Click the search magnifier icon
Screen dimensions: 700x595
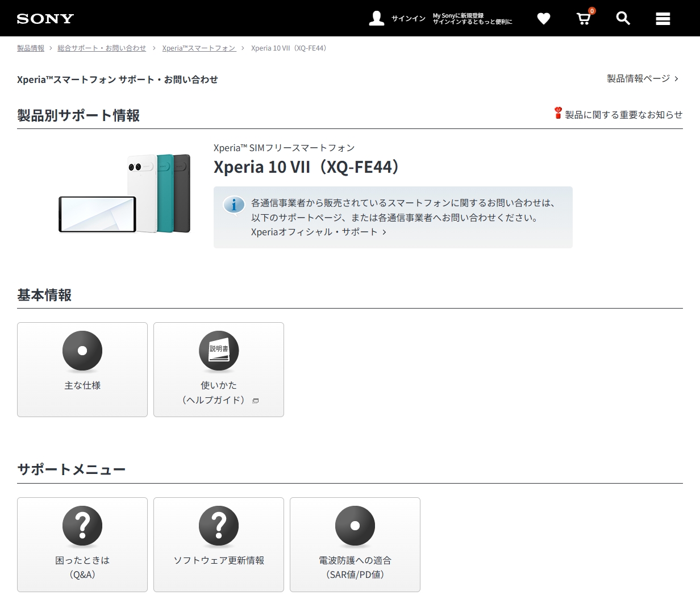tap(623, 19)
